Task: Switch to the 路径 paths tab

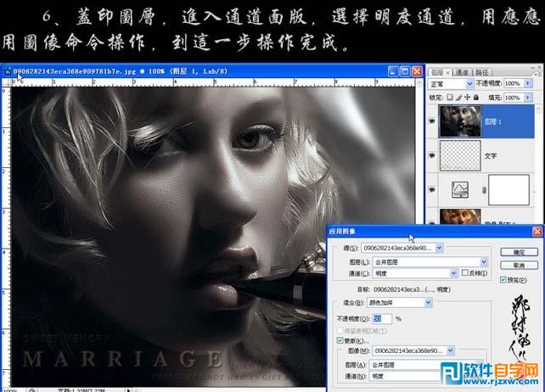Action: pyautogui.click(x=481, y=72)
